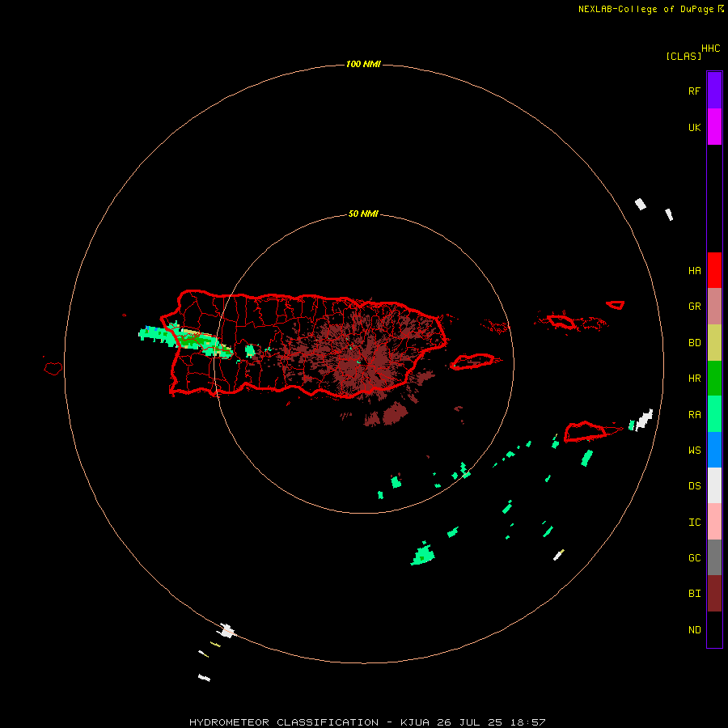The image size is (728, 728).
Task: Click the Mona island outline at far west
Action: 53,369
